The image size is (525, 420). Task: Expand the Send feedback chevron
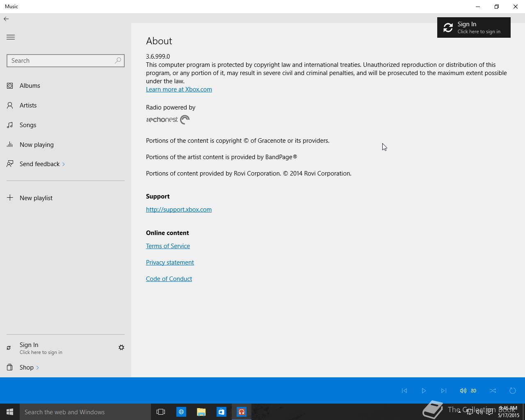[x=64, y=164]
